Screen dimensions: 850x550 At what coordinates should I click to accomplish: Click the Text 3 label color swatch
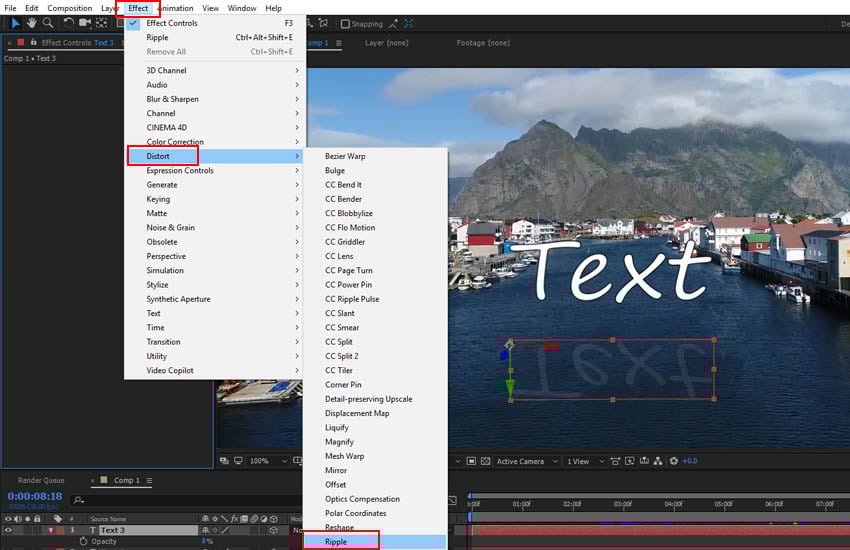tap(59, 530)
